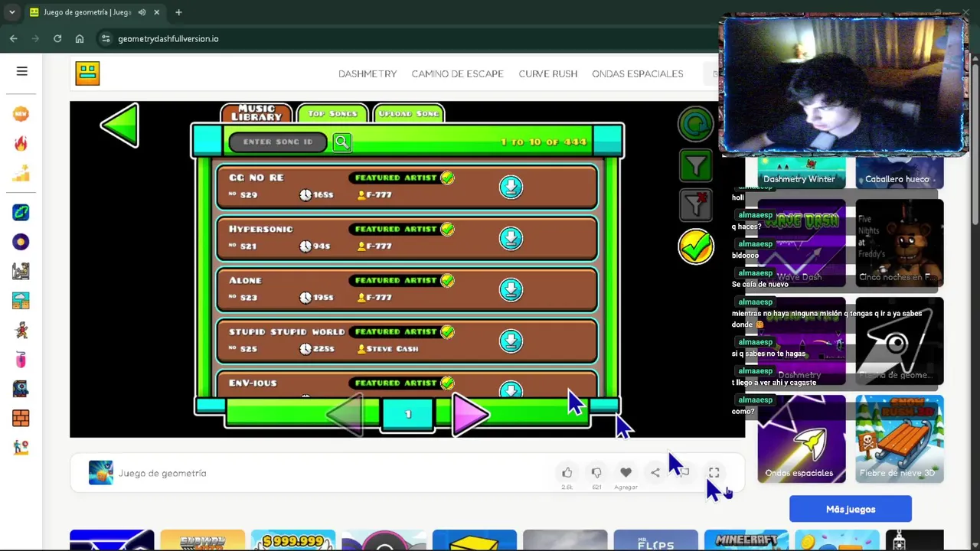Open the Mr. Flips game thumbnail

click(655, 540)
